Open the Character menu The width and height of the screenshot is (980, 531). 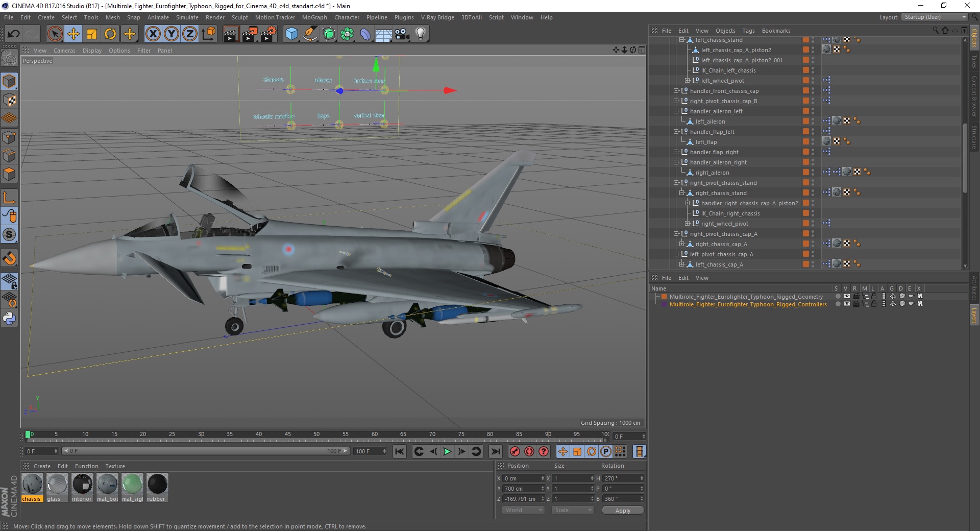(347, 17)
